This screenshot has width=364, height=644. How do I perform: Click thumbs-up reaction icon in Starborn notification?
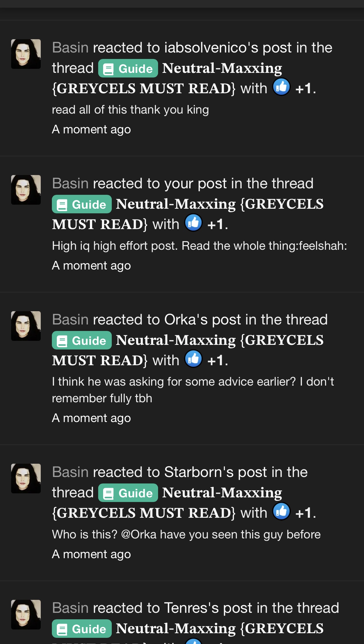(282, 512)
